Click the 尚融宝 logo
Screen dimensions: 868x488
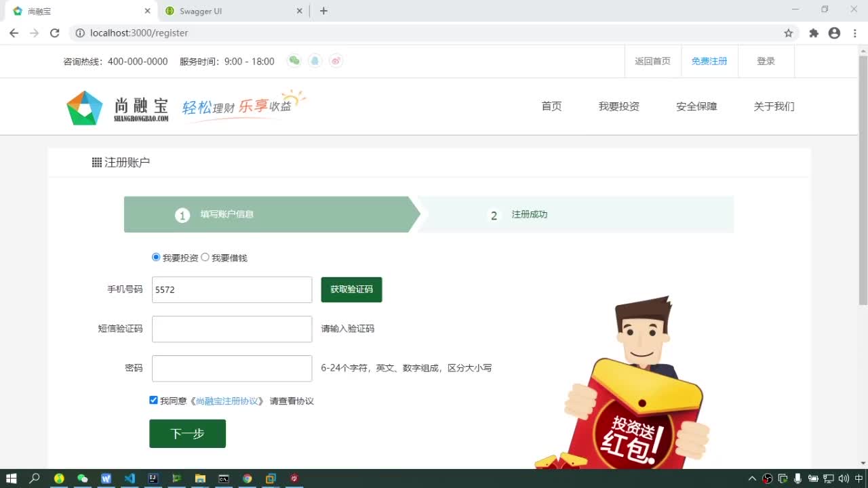click(x=117, y=107)
